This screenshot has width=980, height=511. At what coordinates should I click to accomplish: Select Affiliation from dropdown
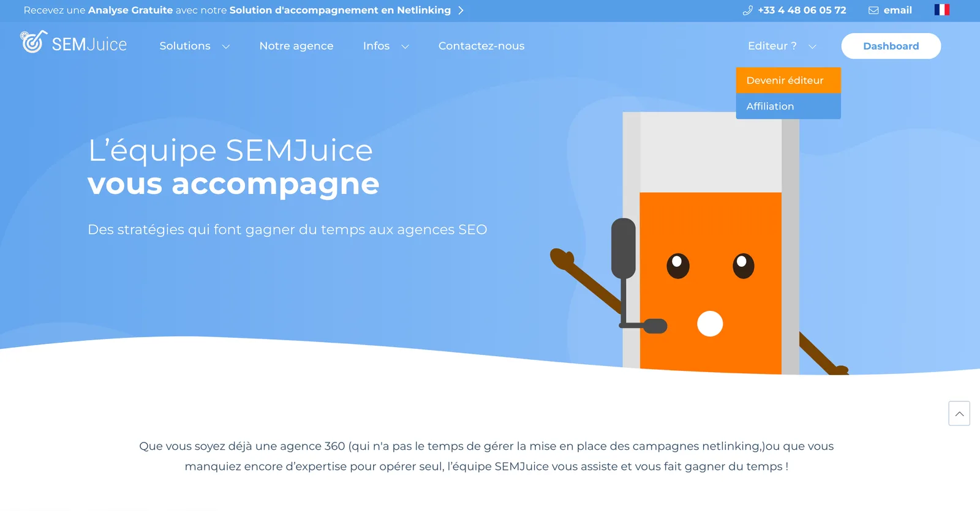click(788, 106)
